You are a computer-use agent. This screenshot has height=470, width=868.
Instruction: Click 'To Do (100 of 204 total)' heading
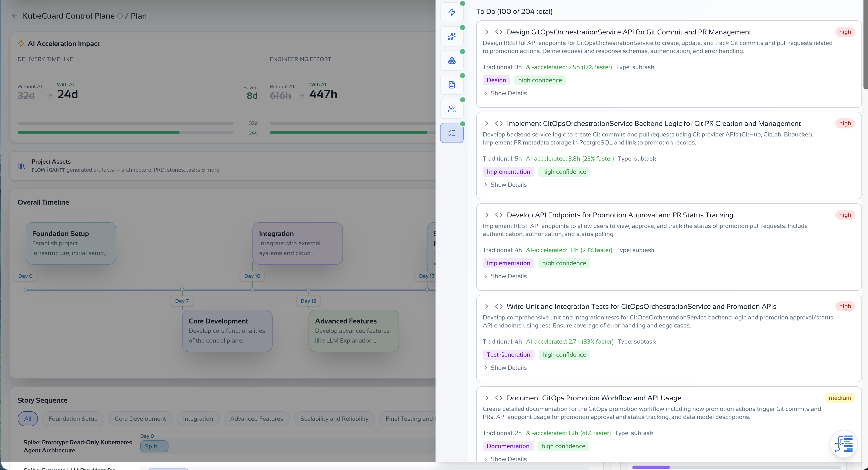click(514, 12)
